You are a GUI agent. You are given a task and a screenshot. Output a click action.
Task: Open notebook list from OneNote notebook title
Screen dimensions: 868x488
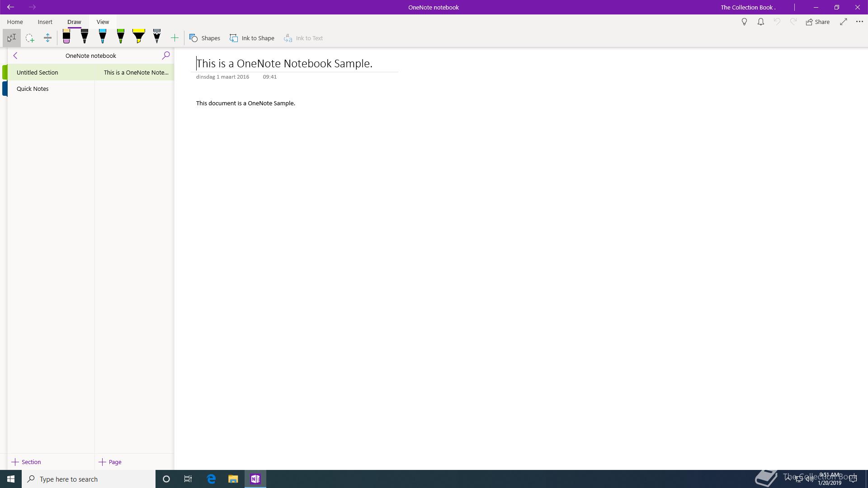pyautogui.click(x=91, y=56)
